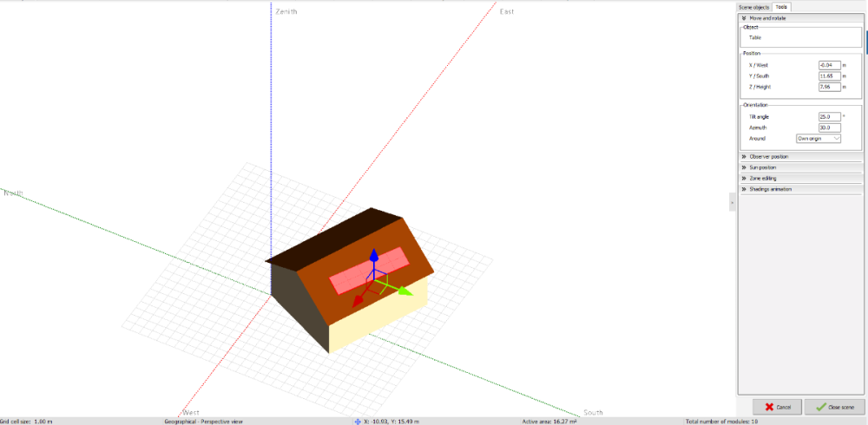
Task: Click the Tilt angle input field
Action: [829, 116]
